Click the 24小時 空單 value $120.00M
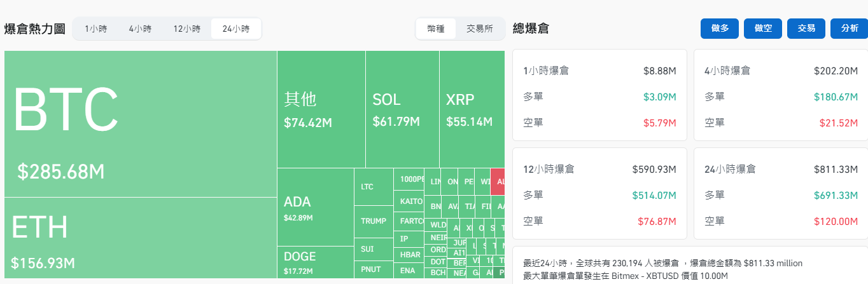The width and height of the screenshot is (868, 284). tap(836, 222)
